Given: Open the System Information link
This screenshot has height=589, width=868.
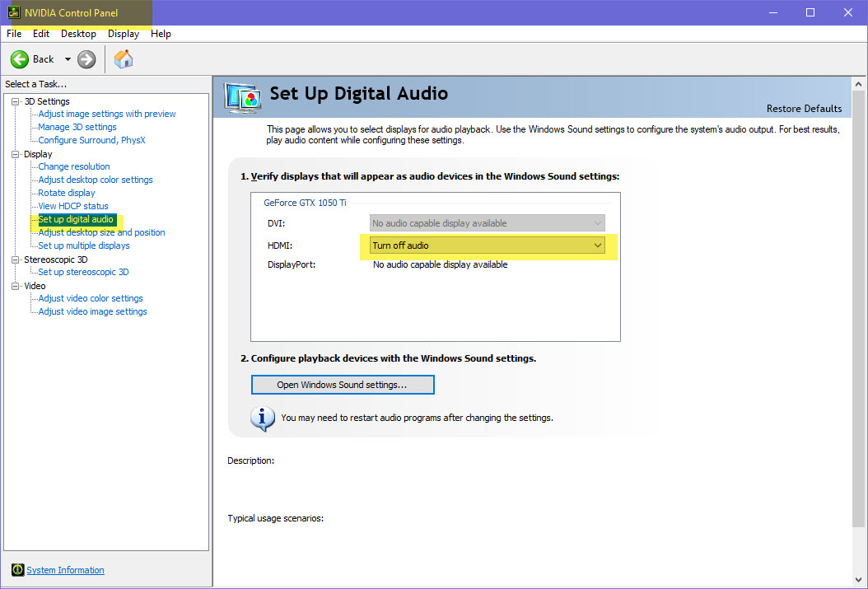Looking at the screenshot, I should coord(65,570).
